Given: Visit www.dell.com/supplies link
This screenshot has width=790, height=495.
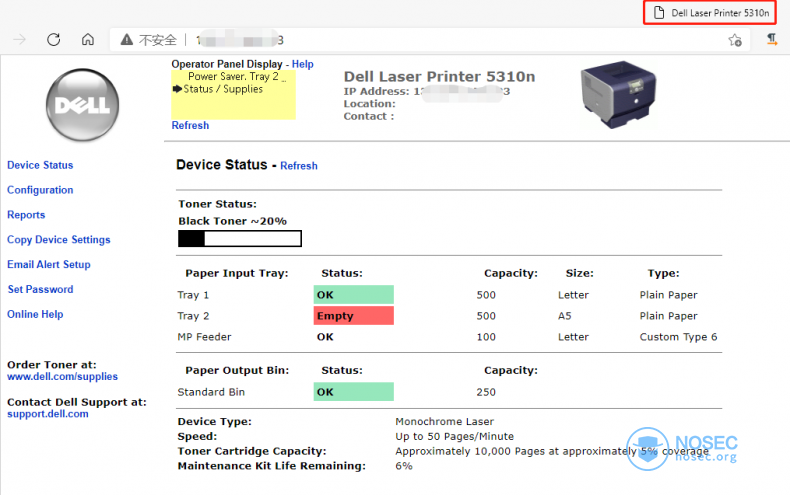Looking at the screenshot, I should point(62,377).
